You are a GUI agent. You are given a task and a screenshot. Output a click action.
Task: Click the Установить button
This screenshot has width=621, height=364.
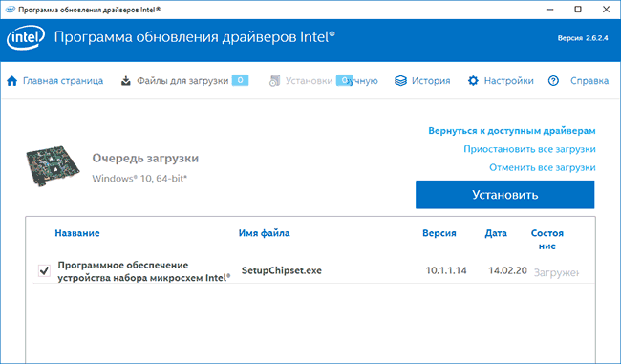click(505, 195)
